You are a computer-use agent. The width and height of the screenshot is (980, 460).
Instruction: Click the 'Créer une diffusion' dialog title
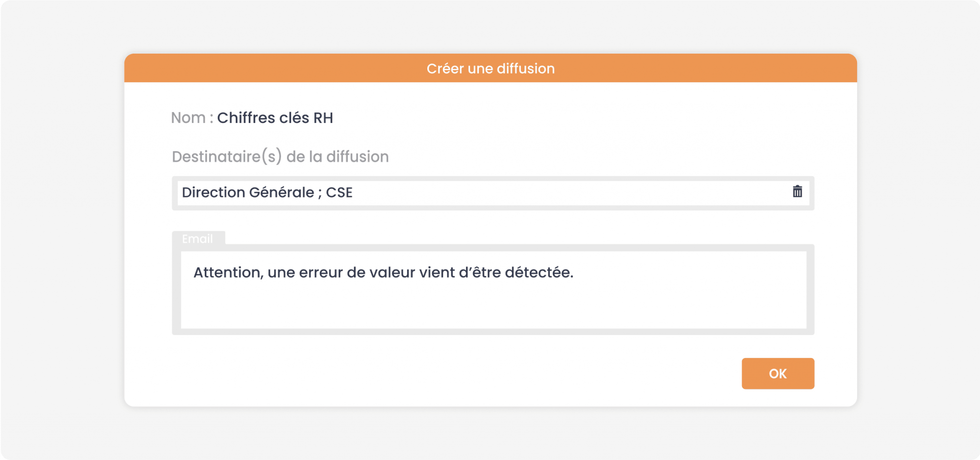coord(490,68)
